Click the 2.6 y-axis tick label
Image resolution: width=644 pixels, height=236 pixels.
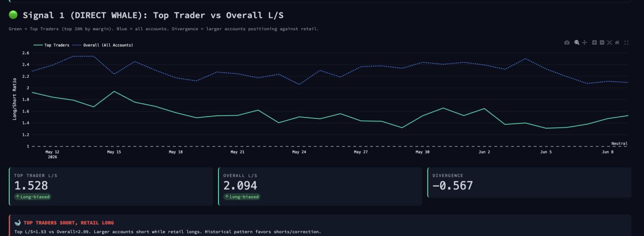pyautogui.click(x=25, y=53)
